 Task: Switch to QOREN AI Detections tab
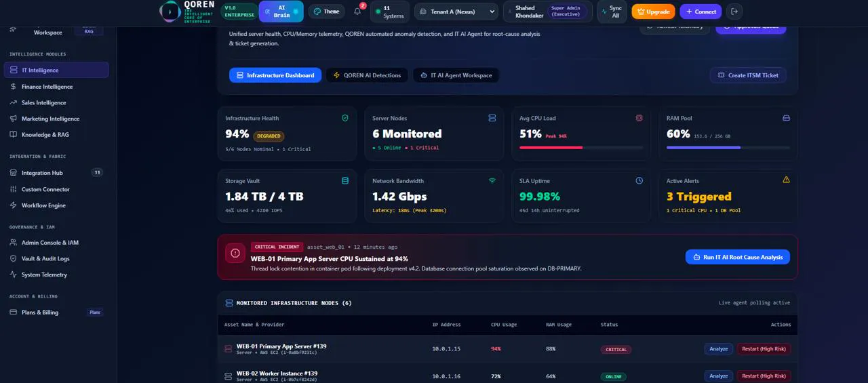367,75
